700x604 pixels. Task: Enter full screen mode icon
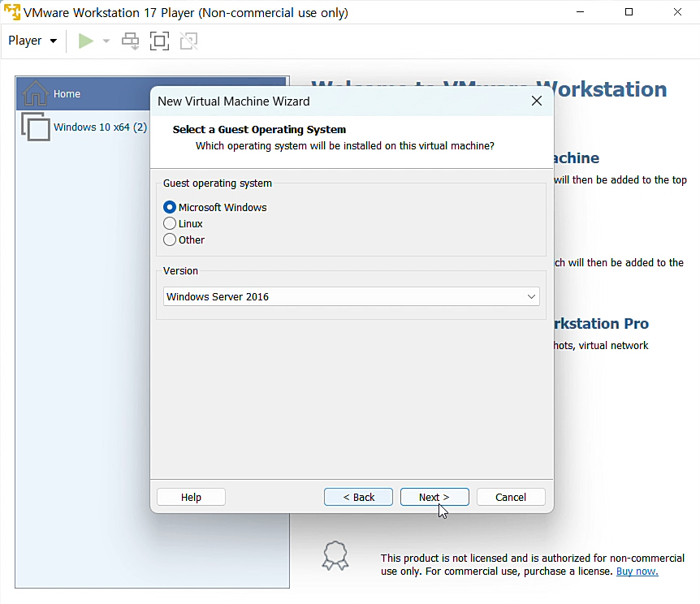click(159, 41)
